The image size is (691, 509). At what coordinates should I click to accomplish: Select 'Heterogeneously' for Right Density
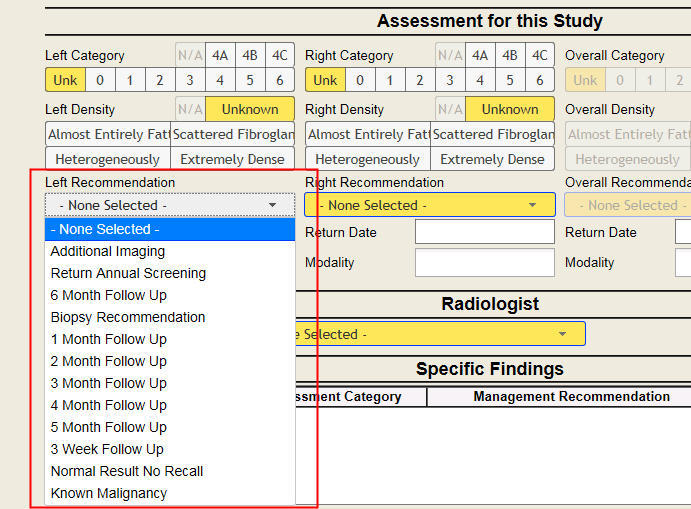[367, 159]
